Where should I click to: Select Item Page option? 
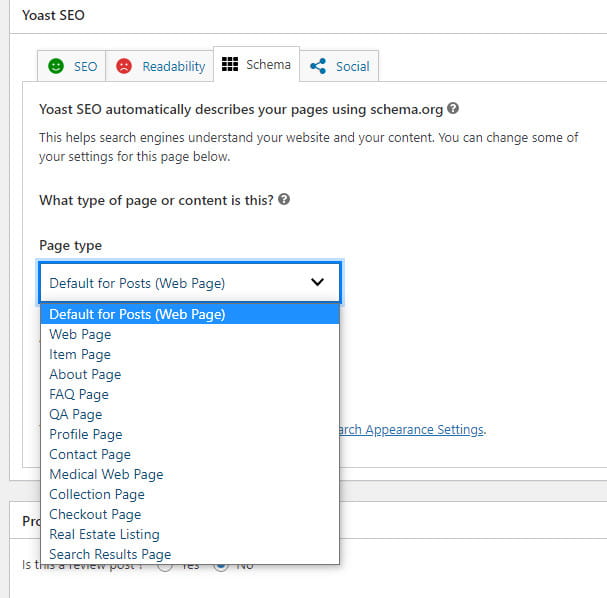click(190, 354)
